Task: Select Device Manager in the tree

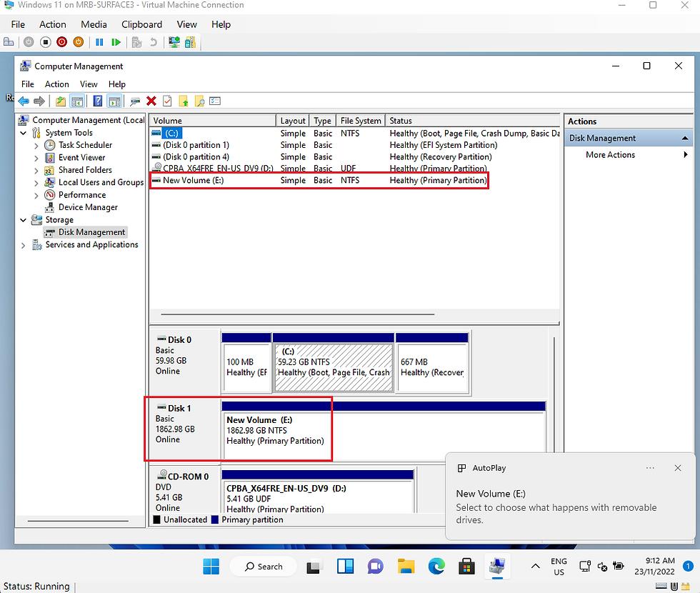Action: click(88, 207)
